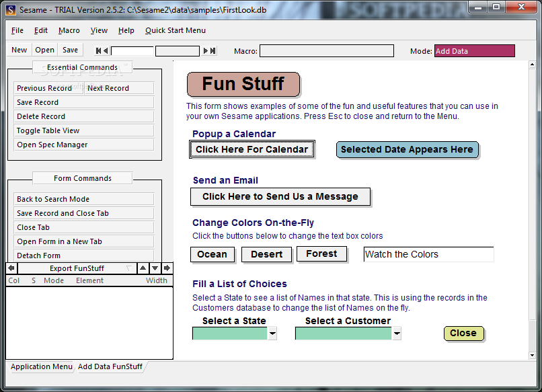Viewport: 542px width, 392px height.
Task: Go to first record navigation icon
Action: (x=98, y=51)
